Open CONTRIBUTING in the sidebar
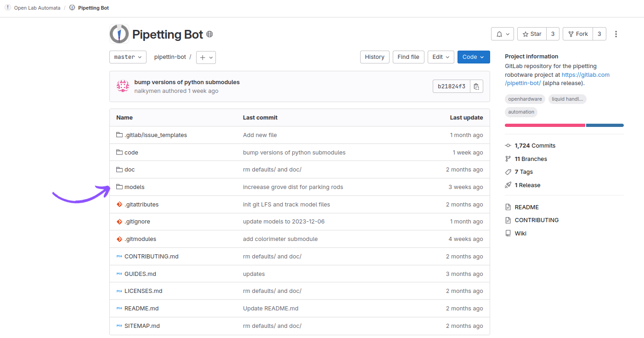Image resolution: width=644 pixels, height=338 pixels. coord(537,220)
